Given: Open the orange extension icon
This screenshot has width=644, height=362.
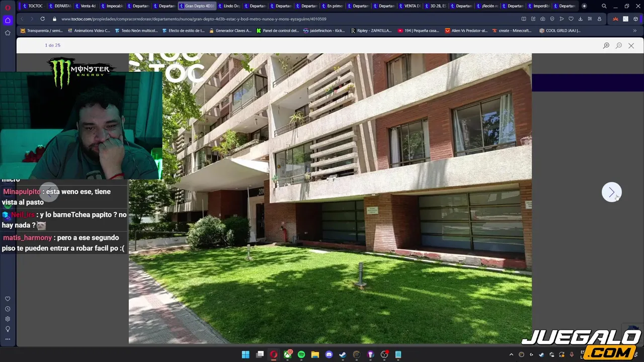Looking at the screenshot, I should pos(615,19).
